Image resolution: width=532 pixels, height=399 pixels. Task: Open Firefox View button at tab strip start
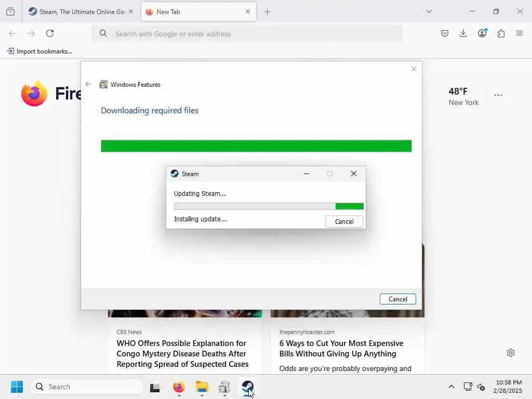point(10,11)
